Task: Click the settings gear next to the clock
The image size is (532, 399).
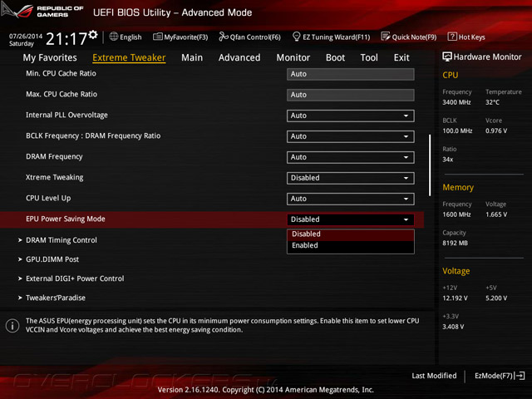Action: coord(93,35)
